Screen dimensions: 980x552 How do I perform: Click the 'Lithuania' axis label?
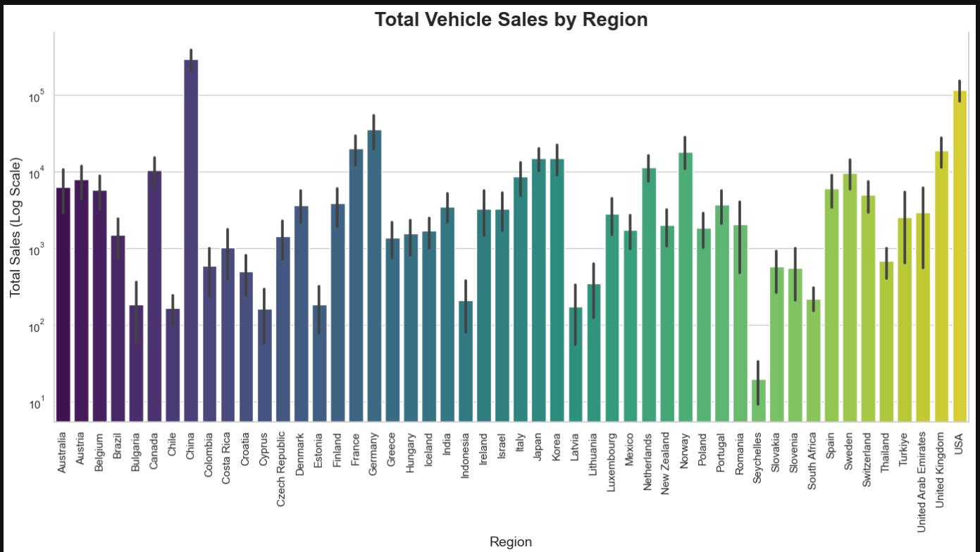(594, 453)
